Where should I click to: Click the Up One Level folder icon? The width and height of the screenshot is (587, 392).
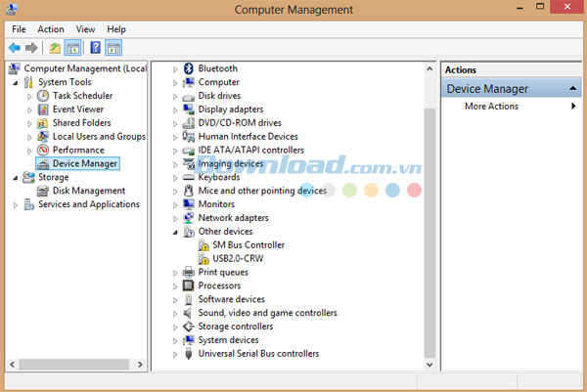pyautogui.click(x=55, y=48)
